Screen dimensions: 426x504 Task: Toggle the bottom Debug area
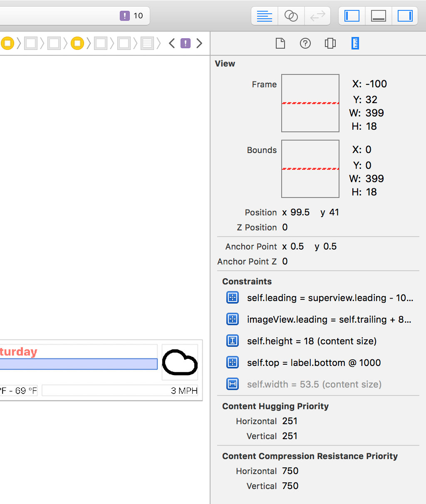coord(378,16)
